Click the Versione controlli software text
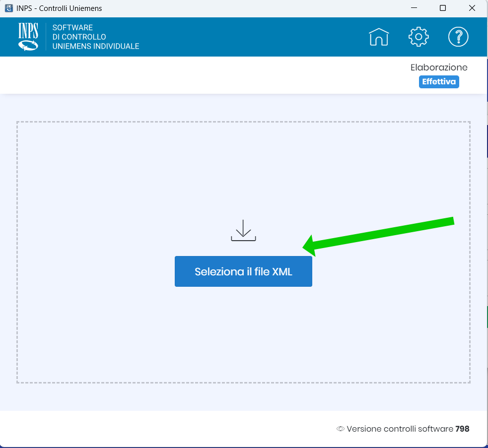 400,429
